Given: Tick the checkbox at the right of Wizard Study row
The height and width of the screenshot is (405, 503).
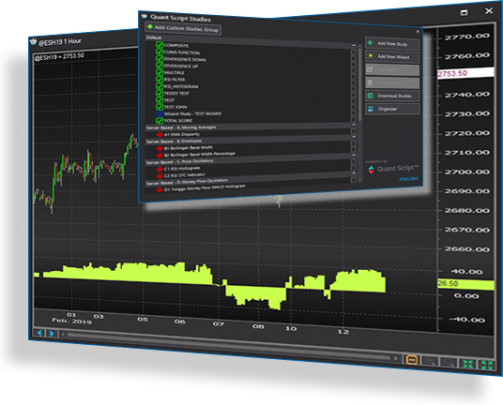Looking at the screenshot, I should pos(353,114).
